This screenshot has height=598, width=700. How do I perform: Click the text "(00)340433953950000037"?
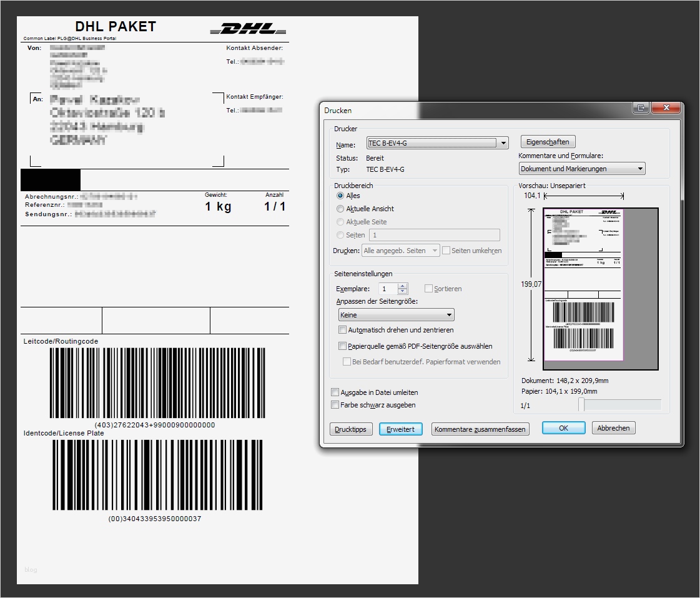click(155, 519)
